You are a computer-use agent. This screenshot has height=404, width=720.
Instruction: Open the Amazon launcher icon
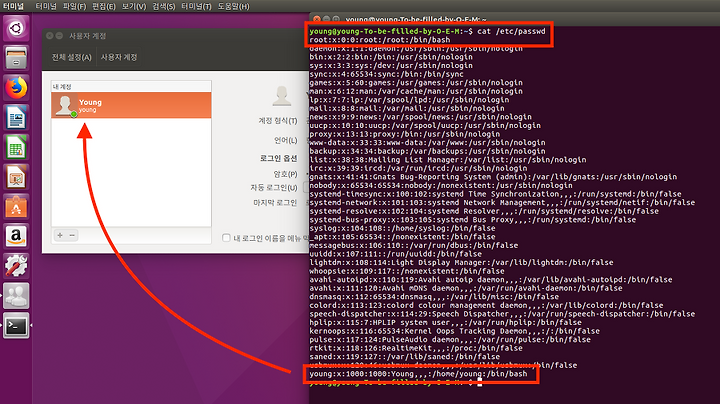pyautogui.click(x=16, y=236)
